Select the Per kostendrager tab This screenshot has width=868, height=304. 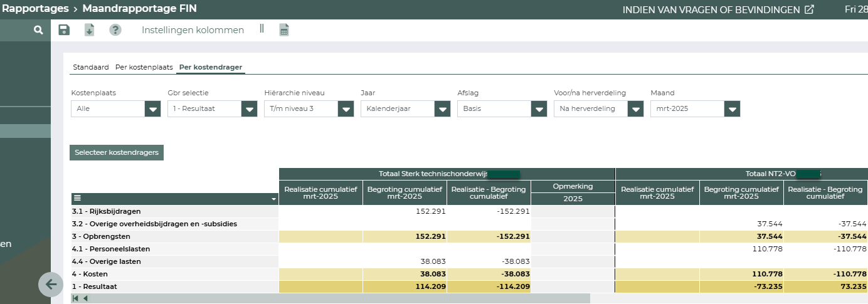[211, 66]
